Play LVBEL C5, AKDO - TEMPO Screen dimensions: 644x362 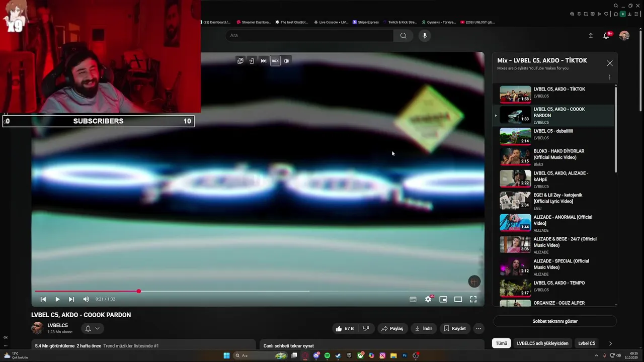(553, 288)
